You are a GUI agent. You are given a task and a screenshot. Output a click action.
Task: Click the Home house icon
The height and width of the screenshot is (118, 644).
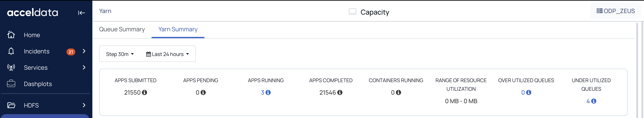(11, 35)
